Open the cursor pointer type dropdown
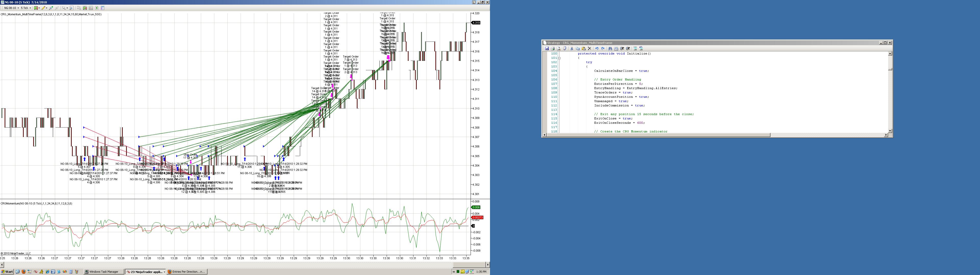 67,8
